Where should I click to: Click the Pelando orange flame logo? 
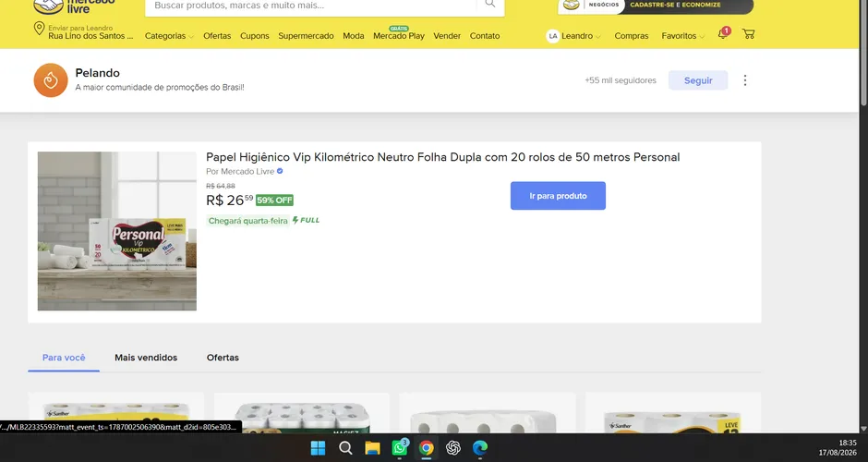pyautogui.click(x=51, y=80)
